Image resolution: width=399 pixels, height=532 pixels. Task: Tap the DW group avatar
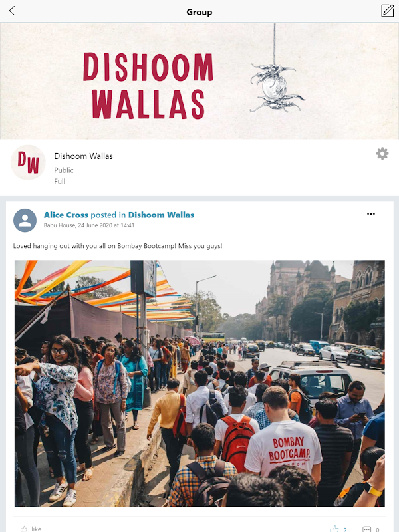[28, 162]
